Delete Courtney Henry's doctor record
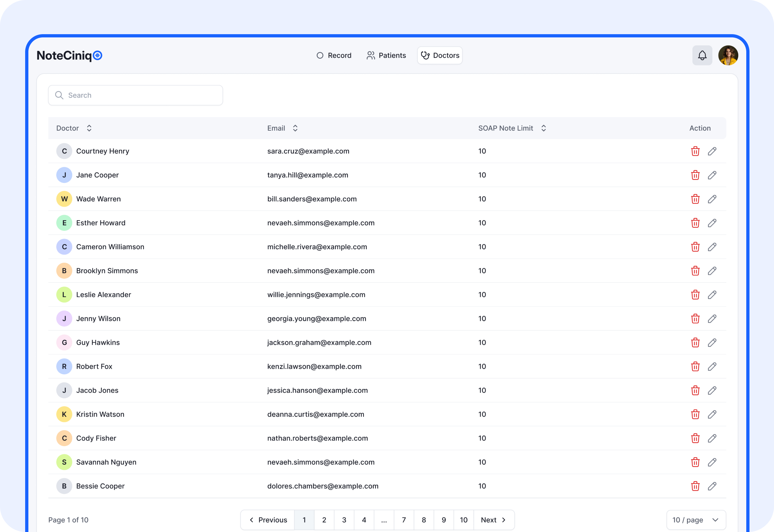The image size is (774, 532). click(695, 151)
